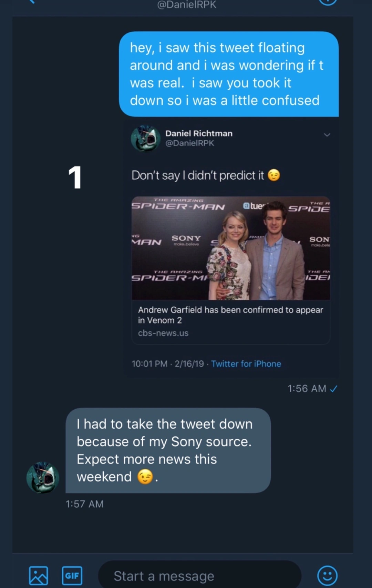Select the gray 'Sony source' reply bubble
372x588 pixels.
tap(168, 450)
